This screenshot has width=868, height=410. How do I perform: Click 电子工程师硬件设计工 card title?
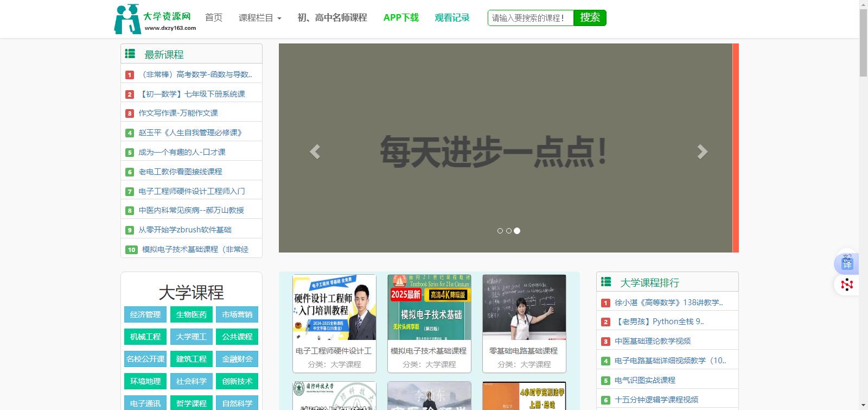click(x=334, y=351)
